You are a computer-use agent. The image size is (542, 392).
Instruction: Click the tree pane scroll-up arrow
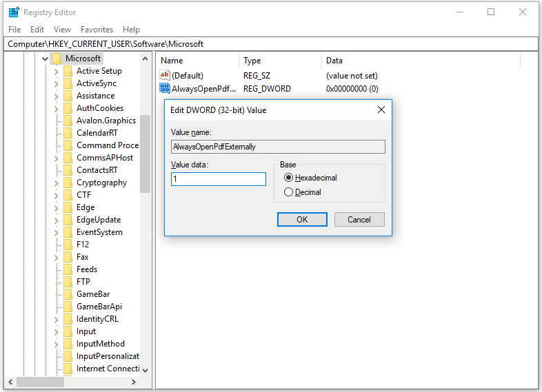click(145, 59)
